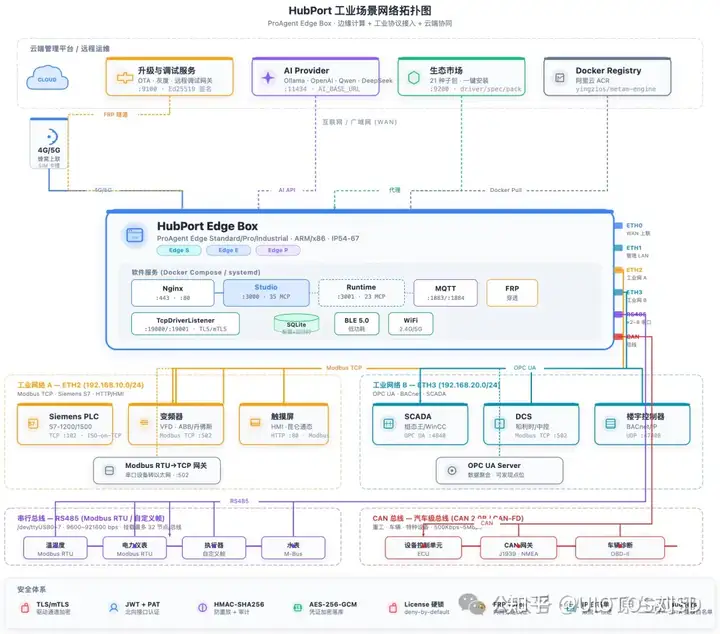The image size is (720, 634).
Task: Click the 'RS485' bus line label
Action: (239, 501)
